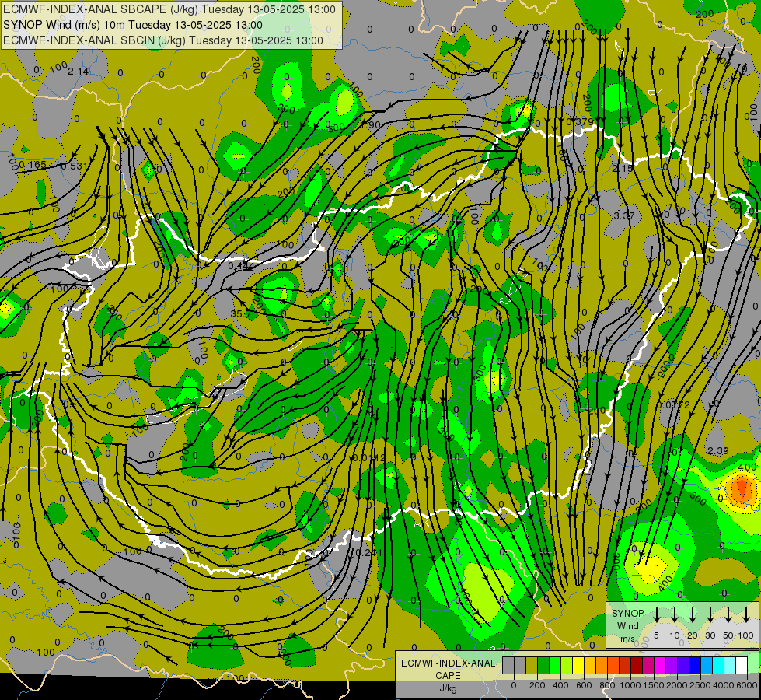The height and width of the screenshot is (700, 761).
Task: Click the J/kg unit label in legend
Action: tap(448, 688)
